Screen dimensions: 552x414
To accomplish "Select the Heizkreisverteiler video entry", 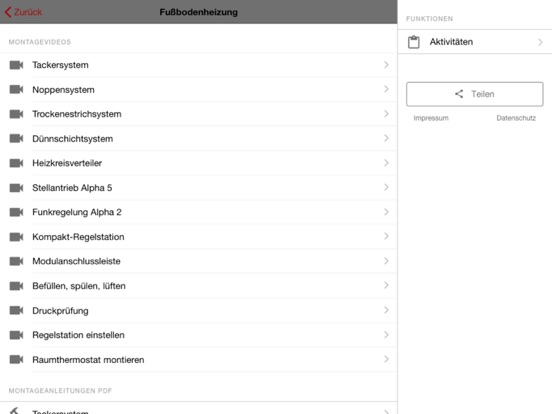I will pos(199,163).
